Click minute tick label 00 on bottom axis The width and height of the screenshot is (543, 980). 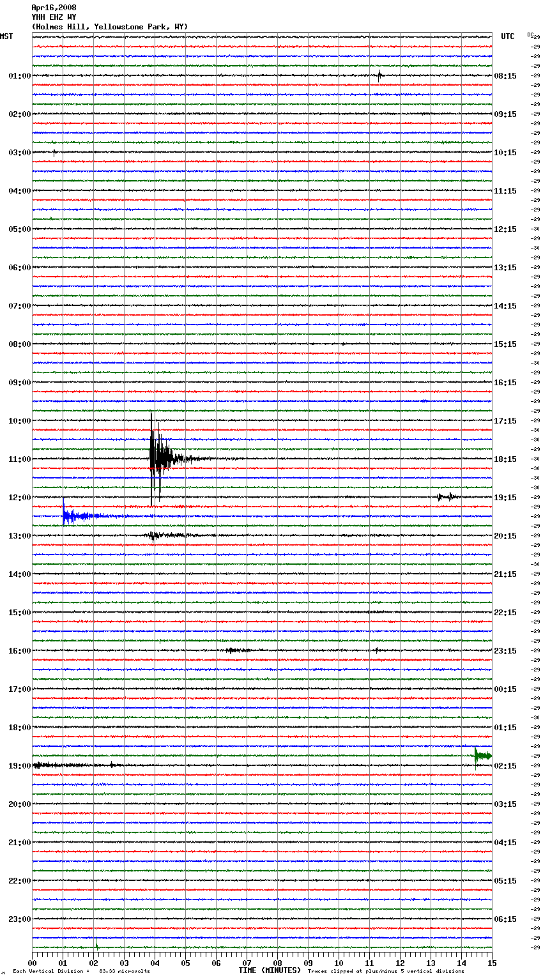[32, 963]
